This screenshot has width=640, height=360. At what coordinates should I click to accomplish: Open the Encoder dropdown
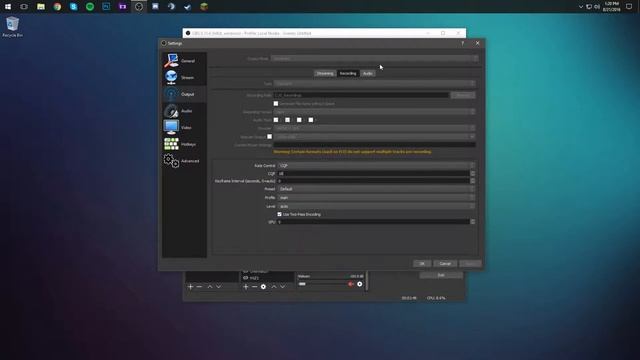tap(374, 128)
